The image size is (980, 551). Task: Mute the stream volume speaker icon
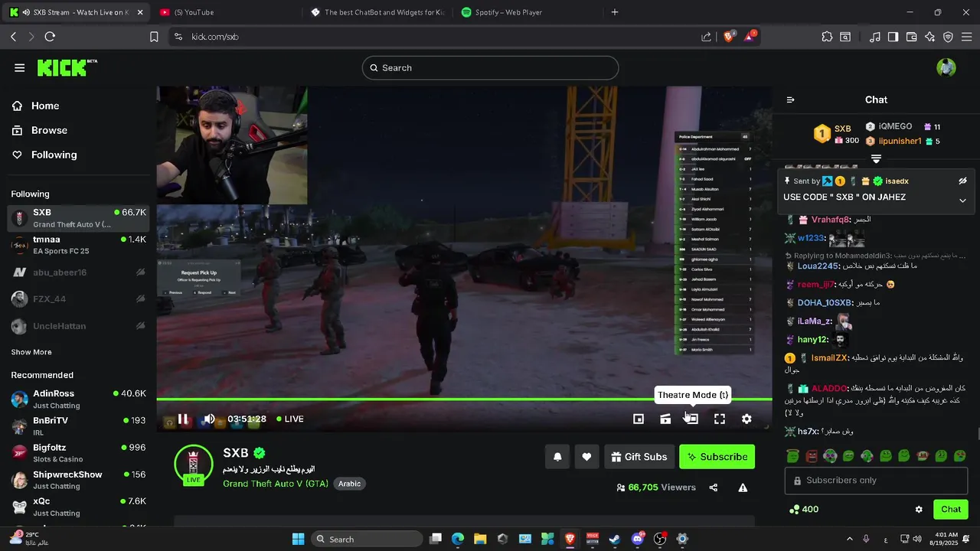(x=209, y=419)
